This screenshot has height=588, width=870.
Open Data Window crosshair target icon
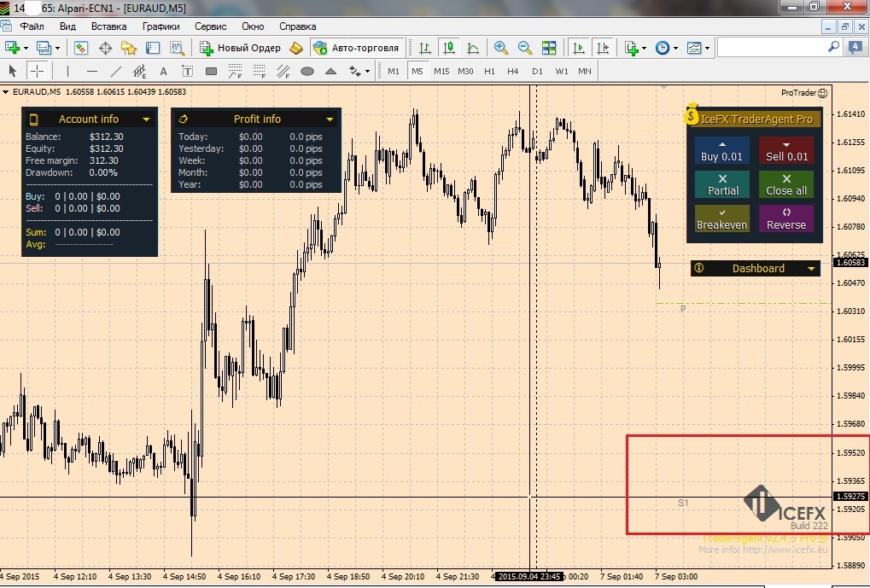[x=105, y=49]
